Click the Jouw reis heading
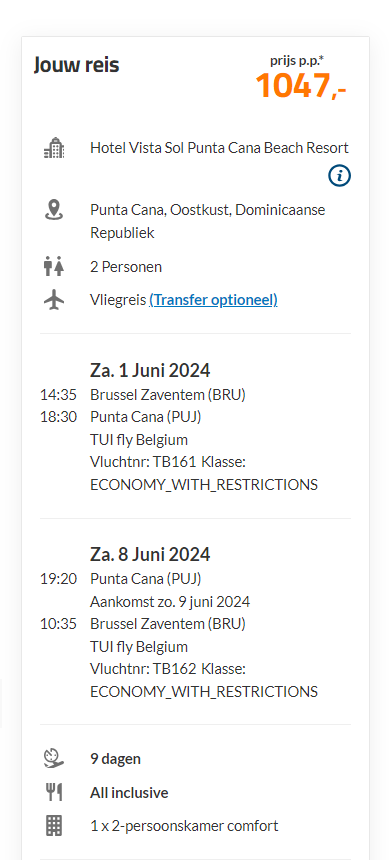Screen dimensions: 389x860 [x=76, y=65]
